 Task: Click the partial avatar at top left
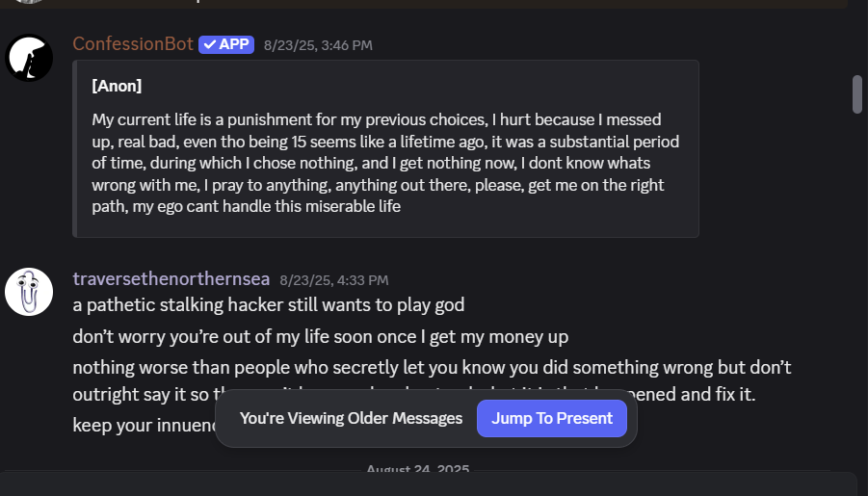click(x=29, y=2)
